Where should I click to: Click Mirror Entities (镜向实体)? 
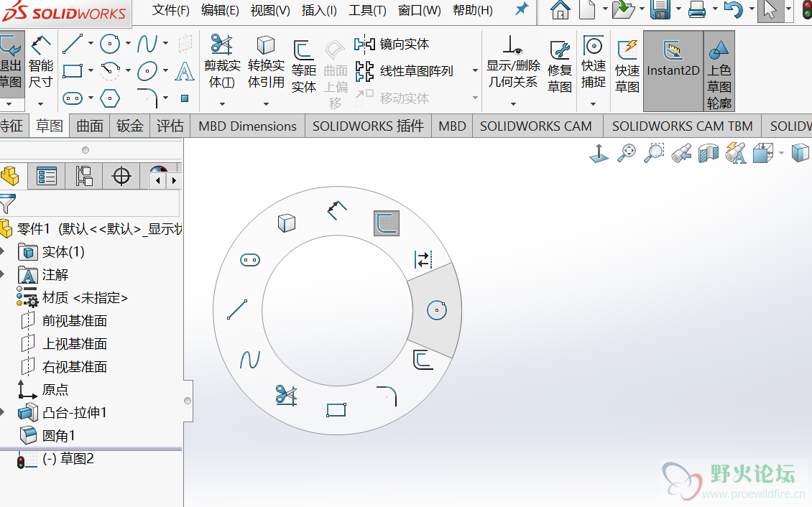point(392,44)
